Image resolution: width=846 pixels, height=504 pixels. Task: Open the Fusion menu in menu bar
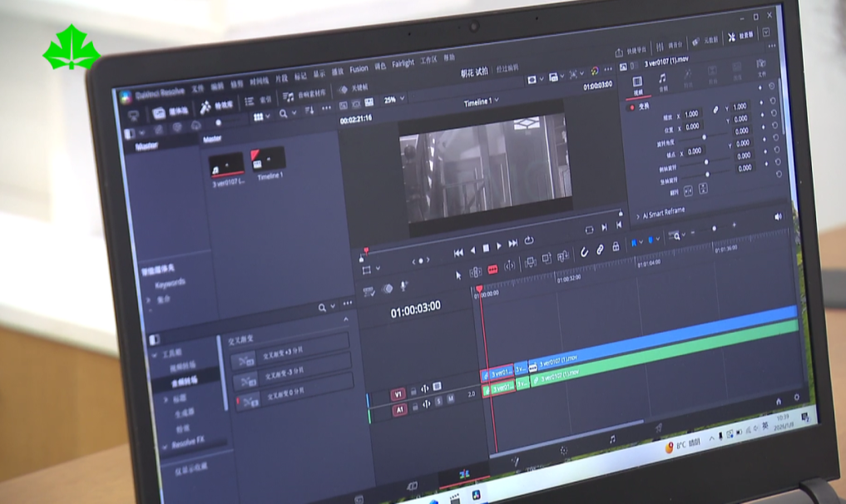(359, 69)
